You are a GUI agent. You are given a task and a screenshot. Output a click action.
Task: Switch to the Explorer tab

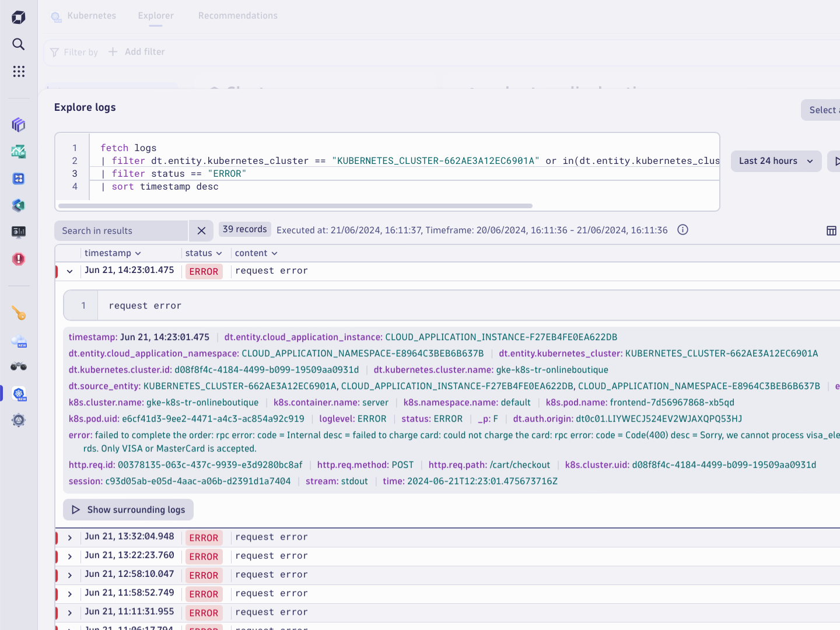[x=156, y=16]
